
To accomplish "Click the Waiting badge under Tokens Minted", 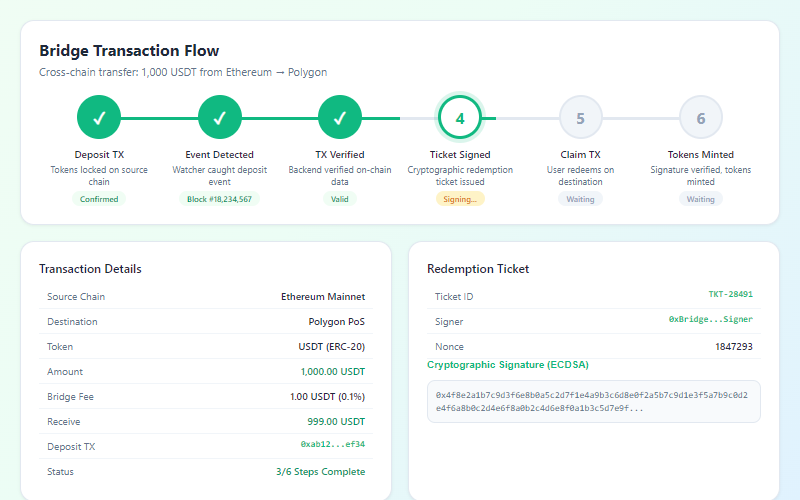I will (x=701, y=199).
